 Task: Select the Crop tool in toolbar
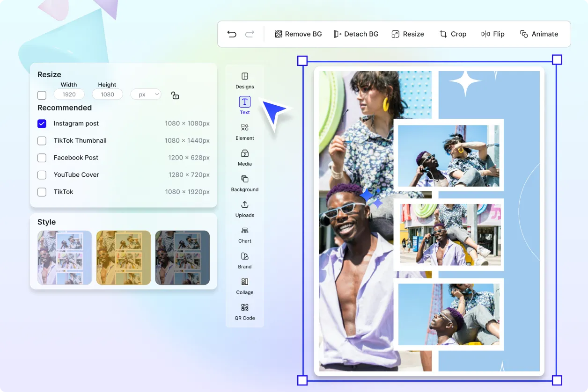point(453,34)
